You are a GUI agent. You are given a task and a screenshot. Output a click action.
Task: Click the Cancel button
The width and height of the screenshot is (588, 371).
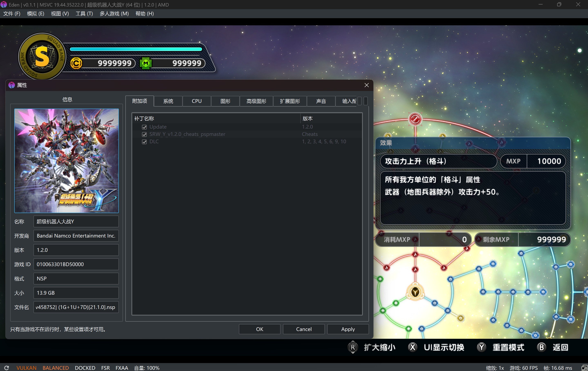(x=304, y=329)
